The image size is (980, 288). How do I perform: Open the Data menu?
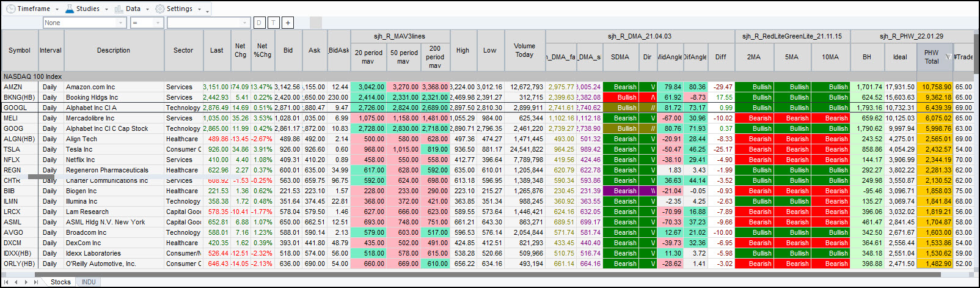point(131,9)
